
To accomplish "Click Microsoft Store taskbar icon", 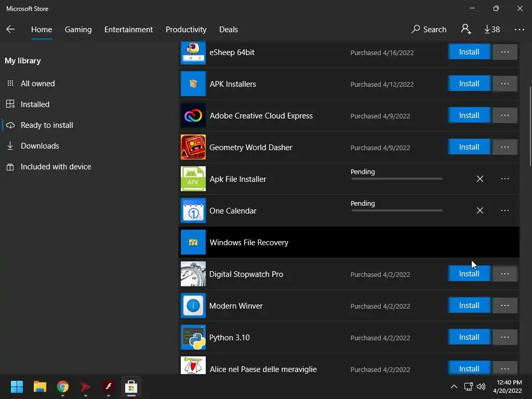I will pyautogui.click(x=131, y=387).
